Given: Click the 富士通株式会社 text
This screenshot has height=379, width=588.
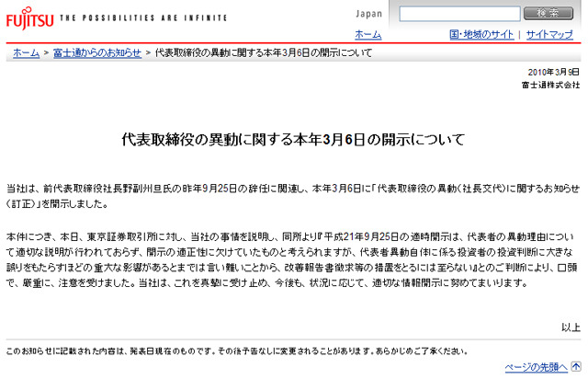Looking at the screenshot, I should pyautogui.click(x=550, y=85).
